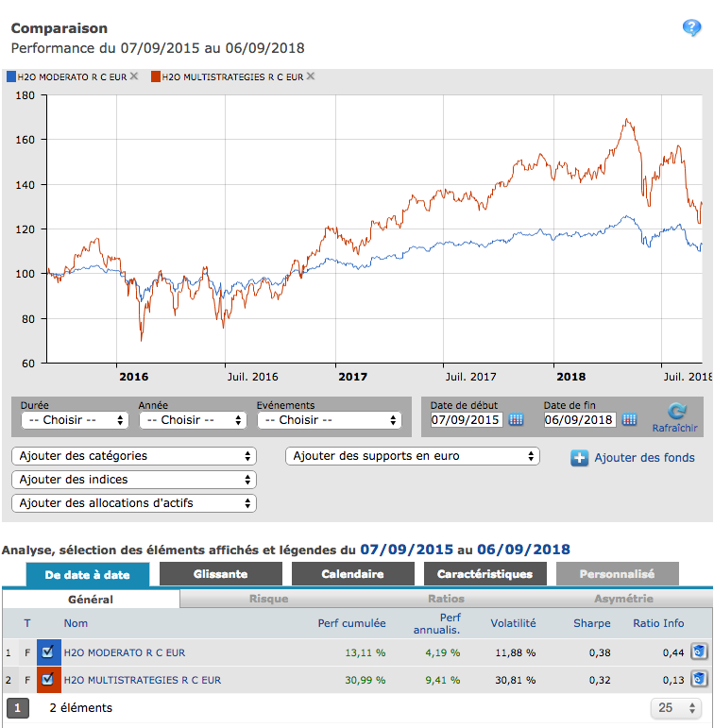Open the help question mark icon
This screenshot has height=728, width=714.
[x=692, y=28]
